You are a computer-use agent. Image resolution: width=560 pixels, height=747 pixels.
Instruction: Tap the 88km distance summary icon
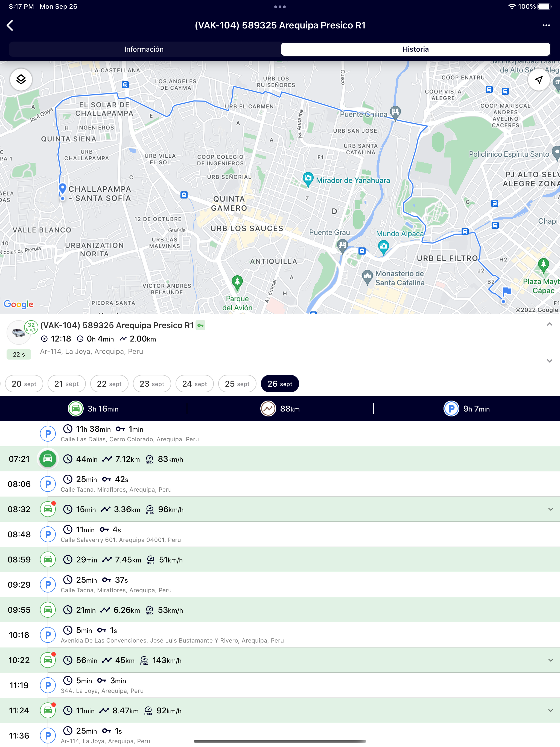tap(268, 408)
